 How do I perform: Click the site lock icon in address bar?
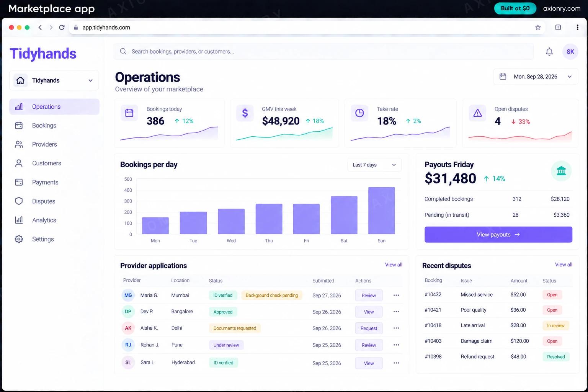coord(76,28)
